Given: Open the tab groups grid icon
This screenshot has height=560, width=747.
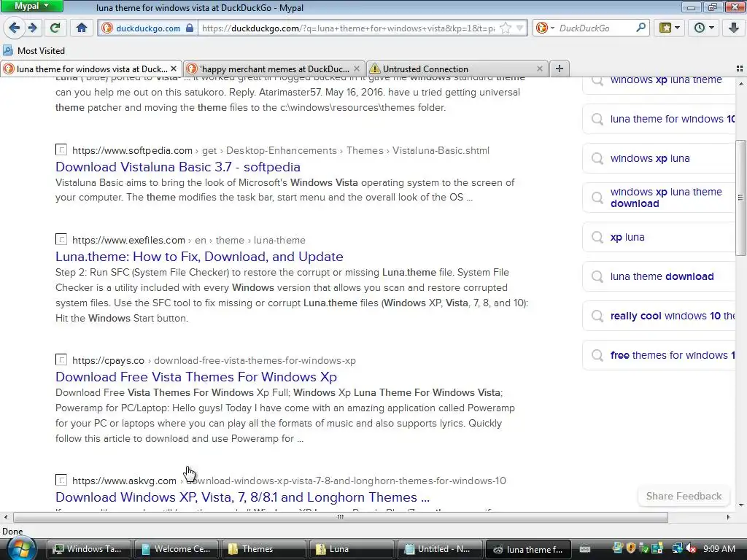Looking at the screenshot, I should click(x=740, y=69).
